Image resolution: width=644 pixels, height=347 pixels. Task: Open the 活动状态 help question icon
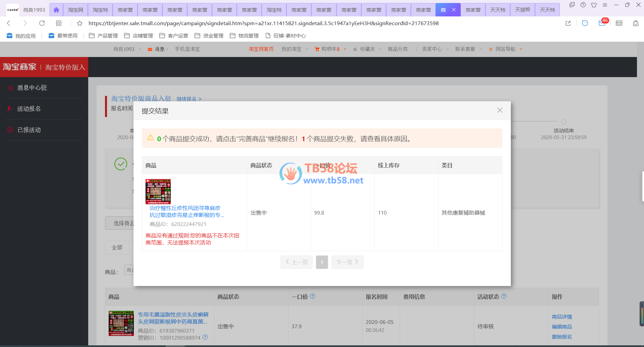[x=504, y=296]
